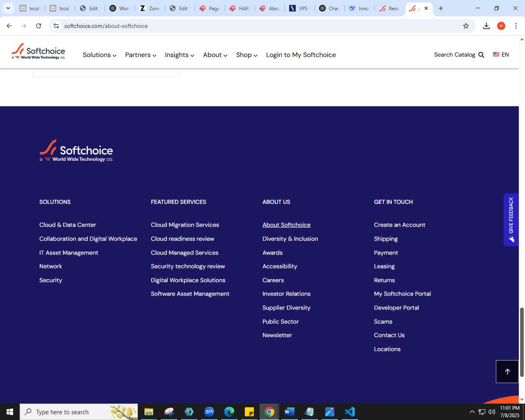Screen dimensions: 525x420
Task: Open Sticky Notes from taskbar
Action: pyautogui.click(x=249, y=412)
